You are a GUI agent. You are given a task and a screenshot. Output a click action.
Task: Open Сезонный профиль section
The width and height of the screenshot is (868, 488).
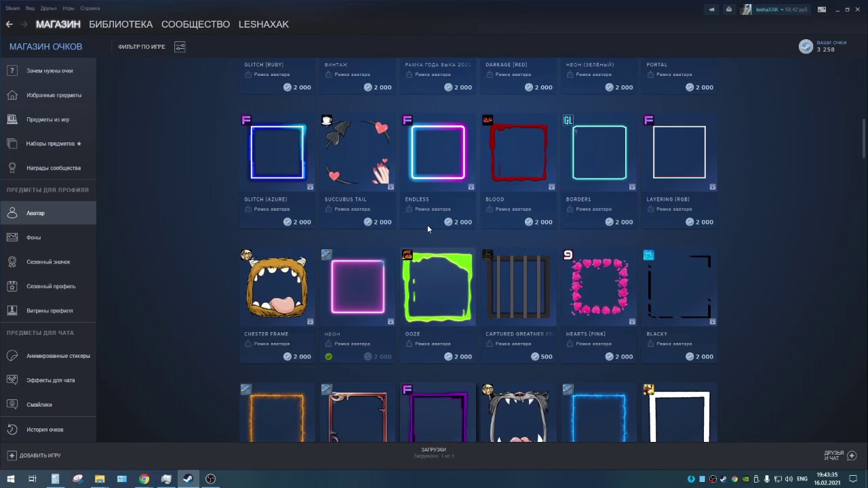click(48, 286)
